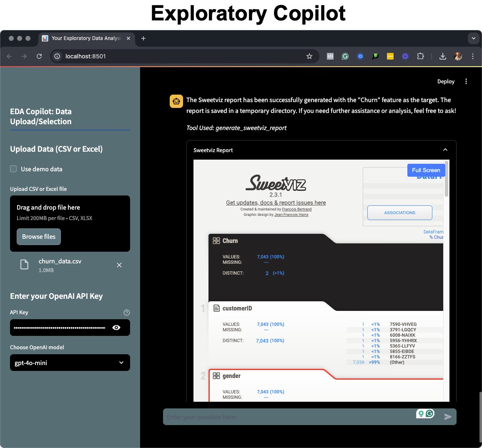Screen dimensions: 482x448
Task: Click the Deploy button
Action: 446,81
